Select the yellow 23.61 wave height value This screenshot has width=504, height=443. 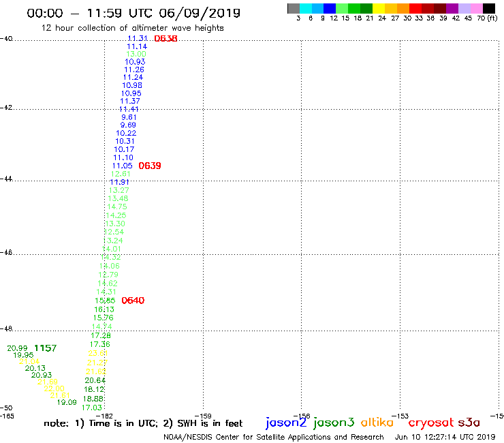98,353
